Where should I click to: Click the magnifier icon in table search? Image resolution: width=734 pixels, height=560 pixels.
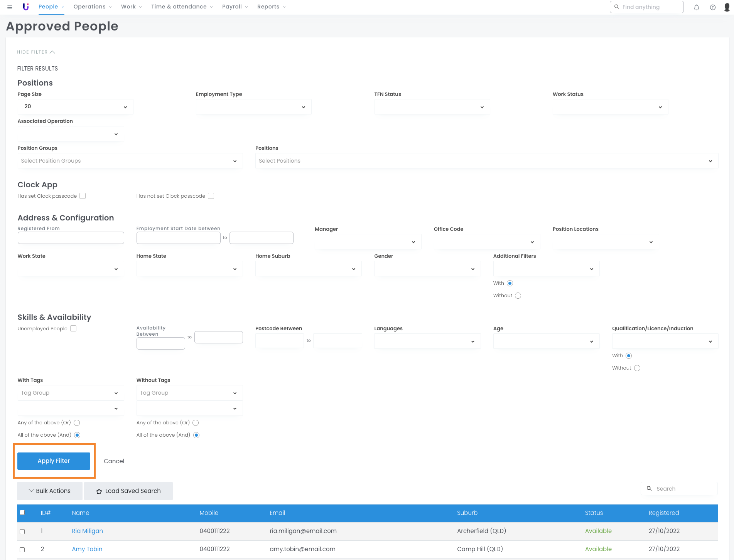click(649, 489)
